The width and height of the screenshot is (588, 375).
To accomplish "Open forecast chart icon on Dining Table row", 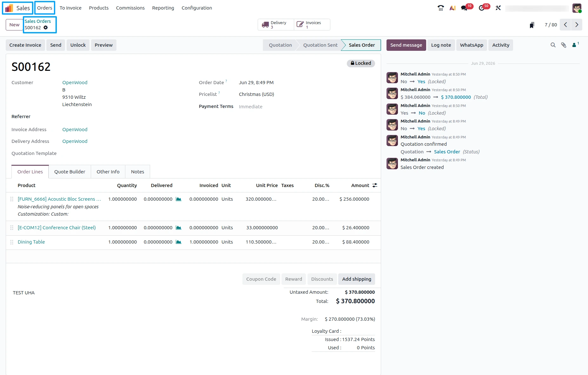I will 179,242.
